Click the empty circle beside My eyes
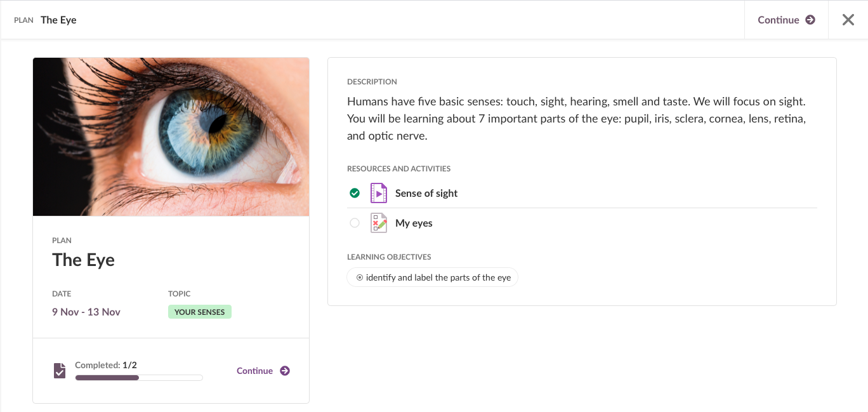Screen dimensions: 868x412 (x=355, y=223)
